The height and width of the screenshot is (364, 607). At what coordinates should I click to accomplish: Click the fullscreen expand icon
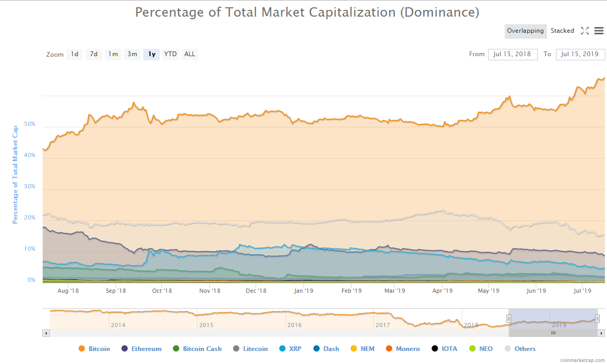click(585, 31)
